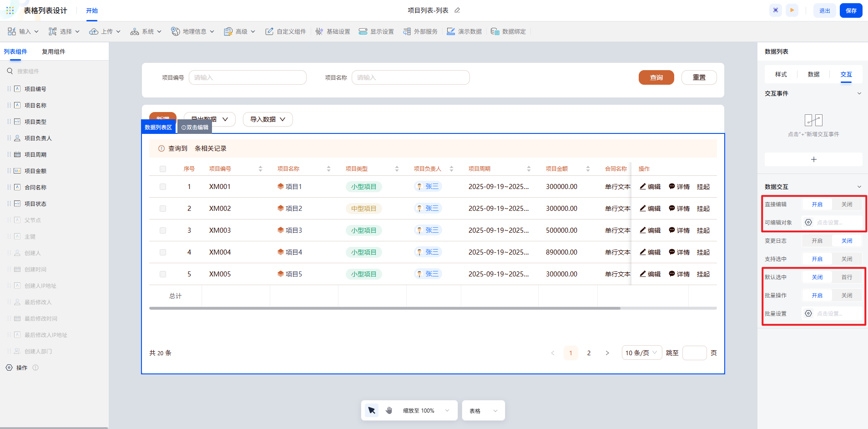Click the orange play preview icon
The image size is (868, 429).
tap(792, 10)
